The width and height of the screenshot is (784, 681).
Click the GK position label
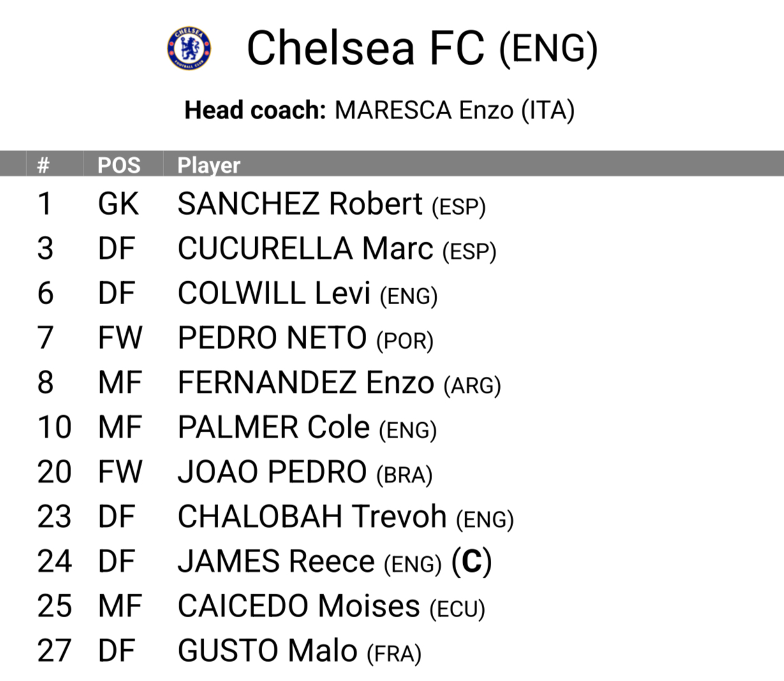click(x=119, y=205)
